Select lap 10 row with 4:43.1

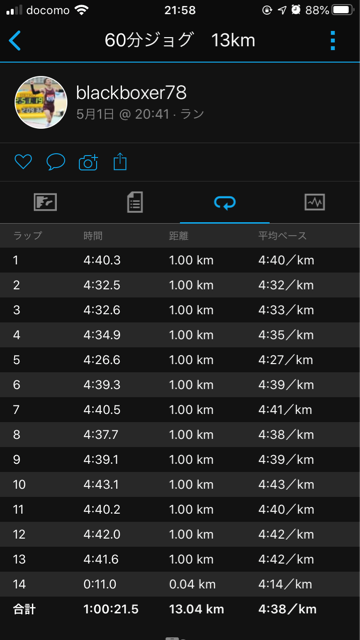click(180, 484)
